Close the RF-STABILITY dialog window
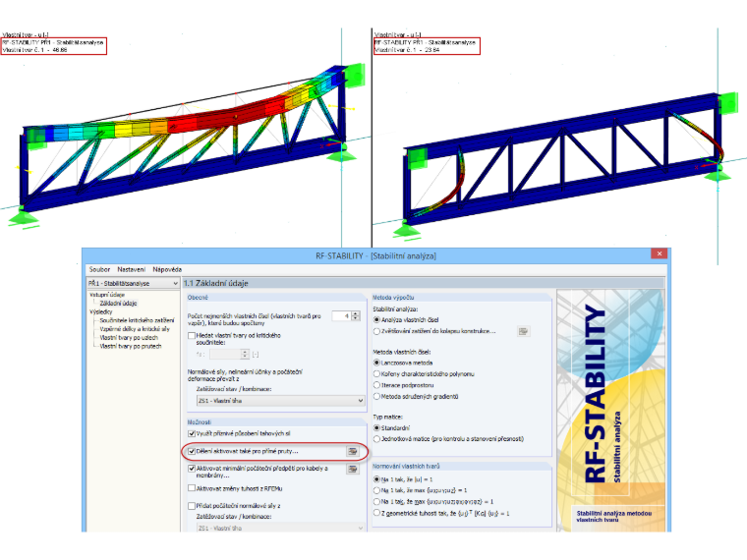 click(x=660, y=253)
